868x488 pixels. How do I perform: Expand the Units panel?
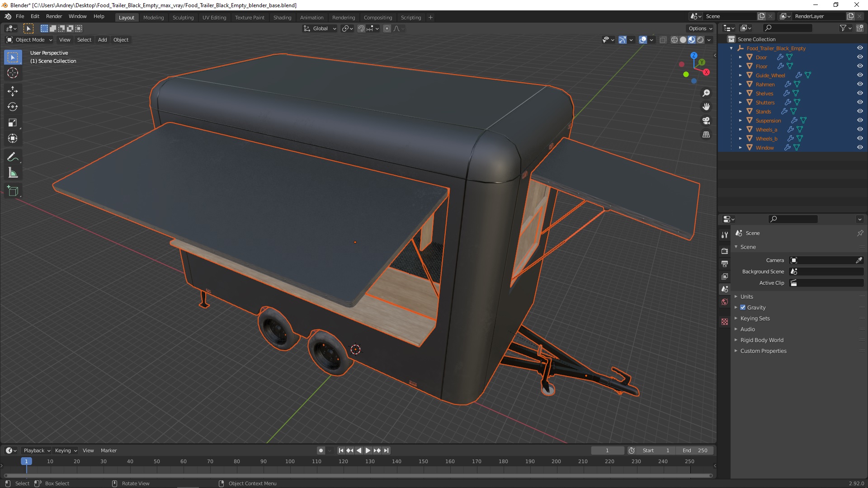point(746,296)
